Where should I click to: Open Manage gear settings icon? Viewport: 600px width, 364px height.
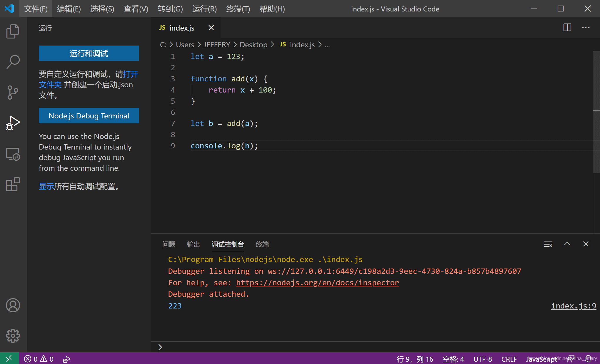click(13, 336)
